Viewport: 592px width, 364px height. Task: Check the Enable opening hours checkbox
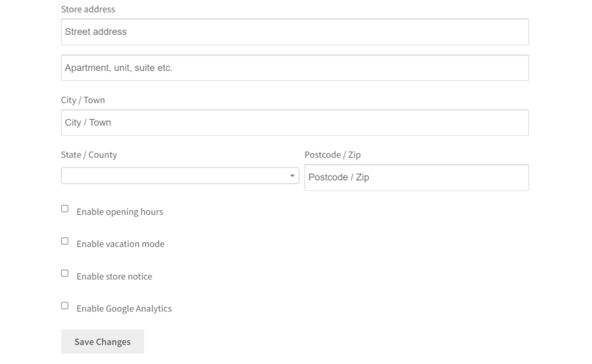point(64,208)
